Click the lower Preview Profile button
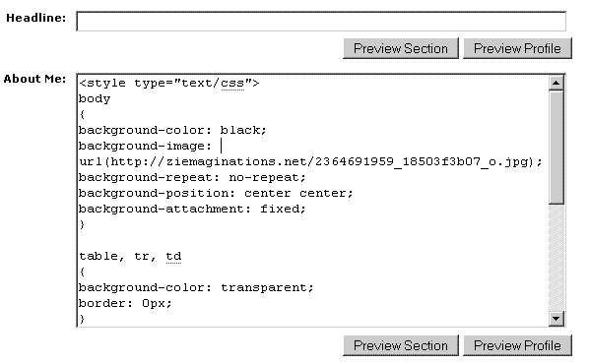Screen dimensions: 589x364 click(x=517, y=345)
